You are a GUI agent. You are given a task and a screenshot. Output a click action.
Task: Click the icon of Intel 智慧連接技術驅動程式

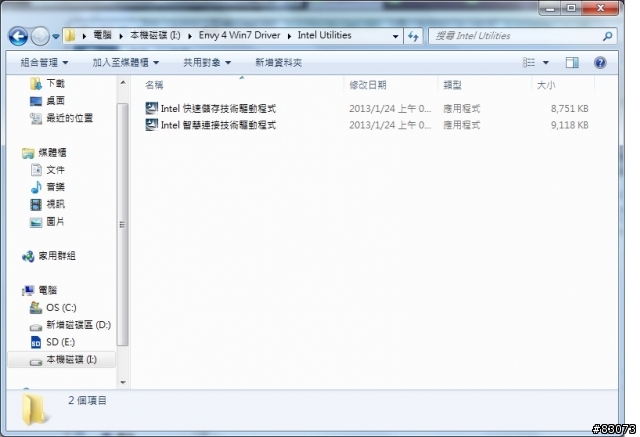[151, 124]
